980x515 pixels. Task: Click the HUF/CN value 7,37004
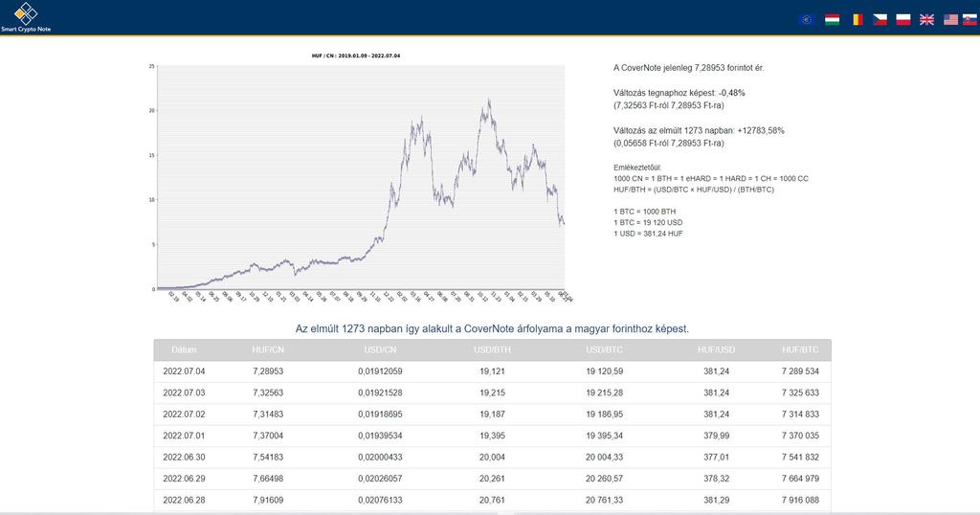[x=268, y=436]
